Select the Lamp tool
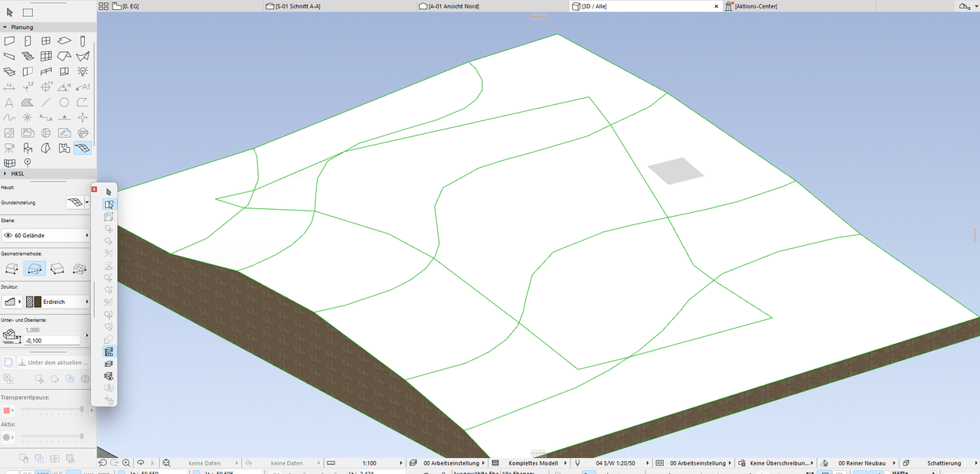 click(x=83, y=71)
